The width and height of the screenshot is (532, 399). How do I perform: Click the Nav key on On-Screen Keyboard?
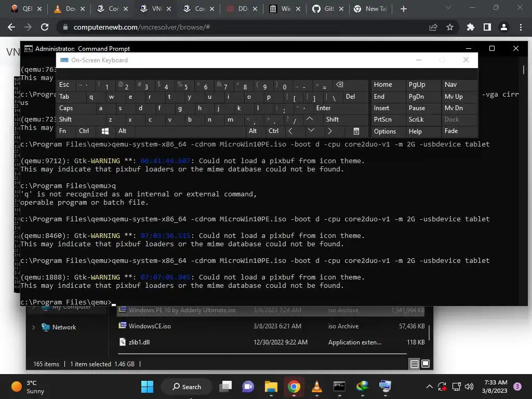459,85
